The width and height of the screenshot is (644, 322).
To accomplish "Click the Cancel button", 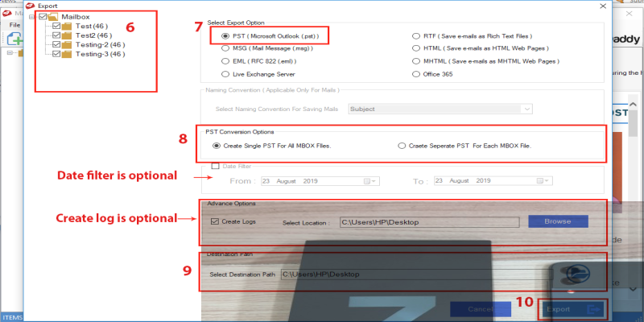I will (481, 309).
